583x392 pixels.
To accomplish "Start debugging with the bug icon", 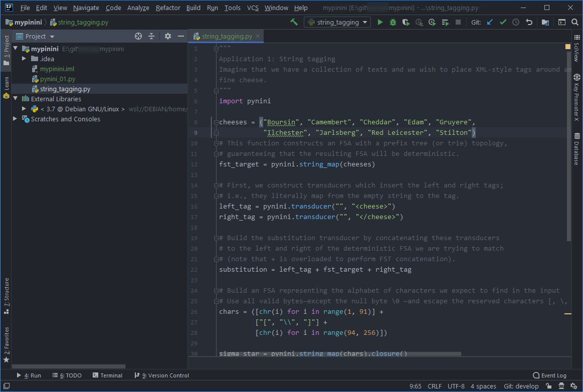I will [393, 23].
